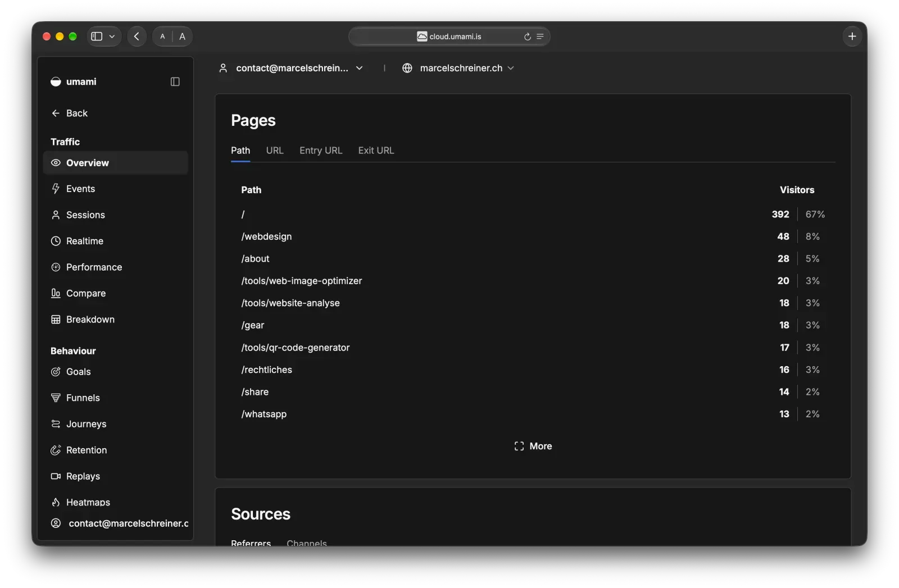
Task: Open the Referrers tab in Sources
Action: tap(251, 543)
